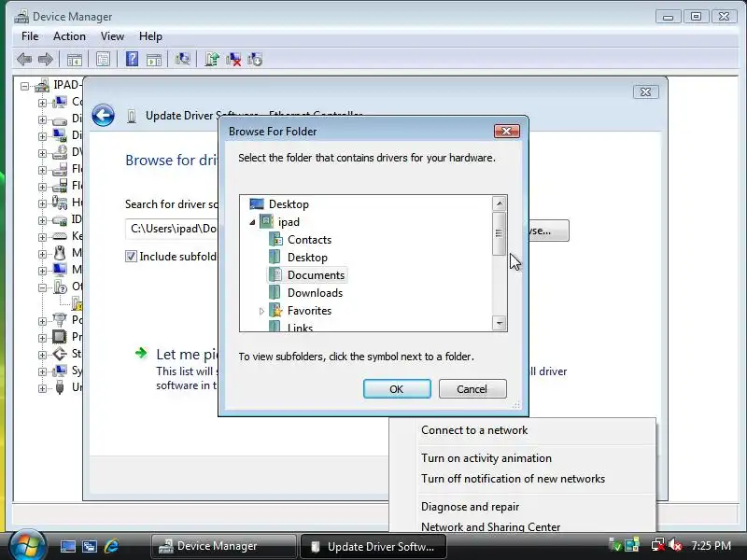Switch to Device Manager taskbar button
The width and height of the screenshot is (747, 560).
point(224,546)
